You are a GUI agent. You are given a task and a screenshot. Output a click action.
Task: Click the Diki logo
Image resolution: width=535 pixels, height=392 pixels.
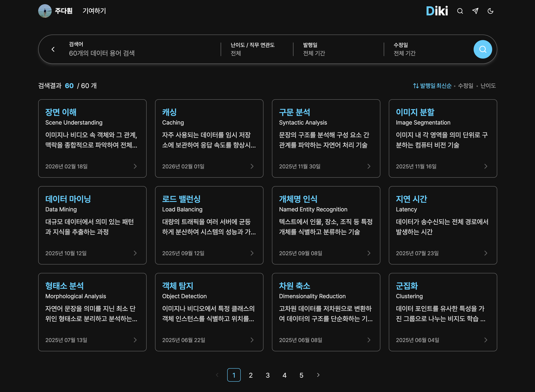tap(437, 11)
